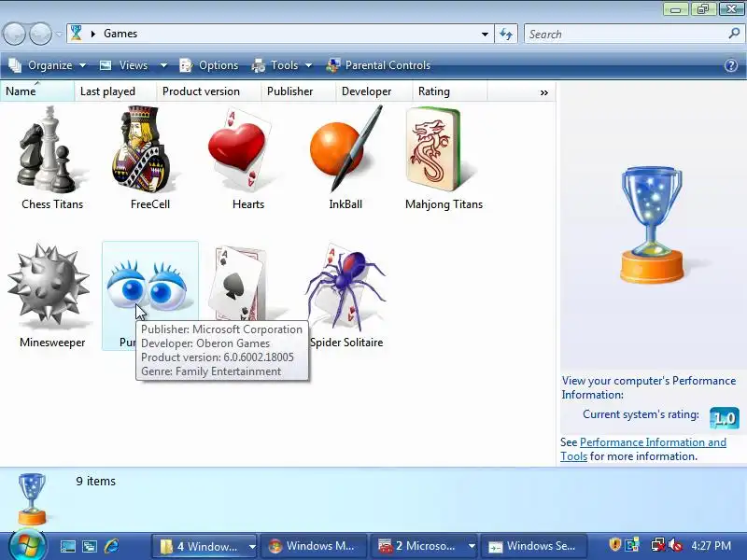The height and width of the screenshot is (560, 747).
Task: Click the security shield tray icon
Action: (x=615, y=544)
